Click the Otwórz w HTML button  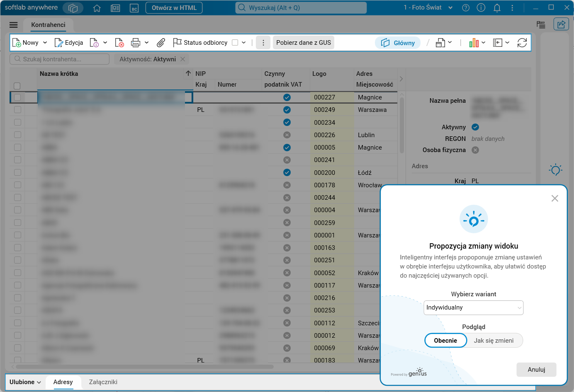(174, 8)
